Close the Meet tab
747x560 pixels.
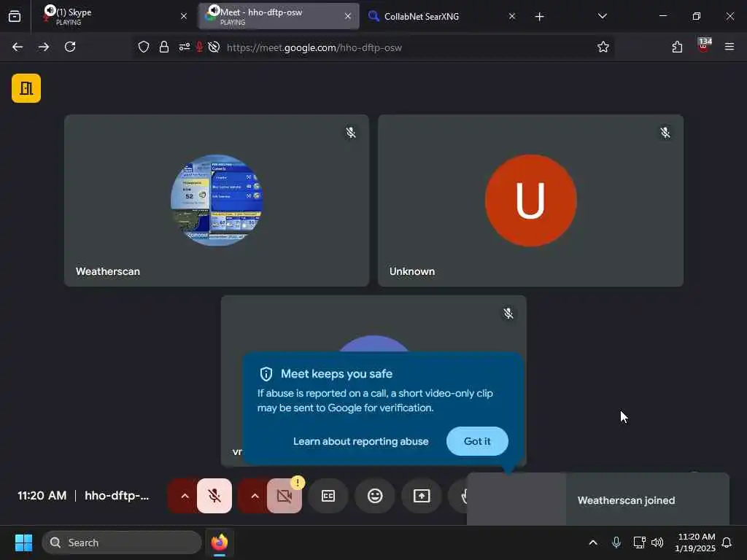(348, 16)
